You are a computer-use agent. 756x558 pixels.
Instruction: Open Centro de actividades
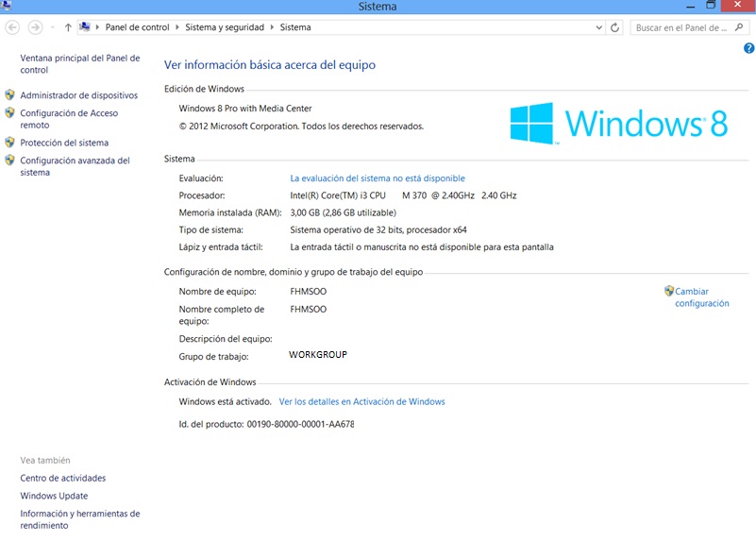click(x=62, y=478)
